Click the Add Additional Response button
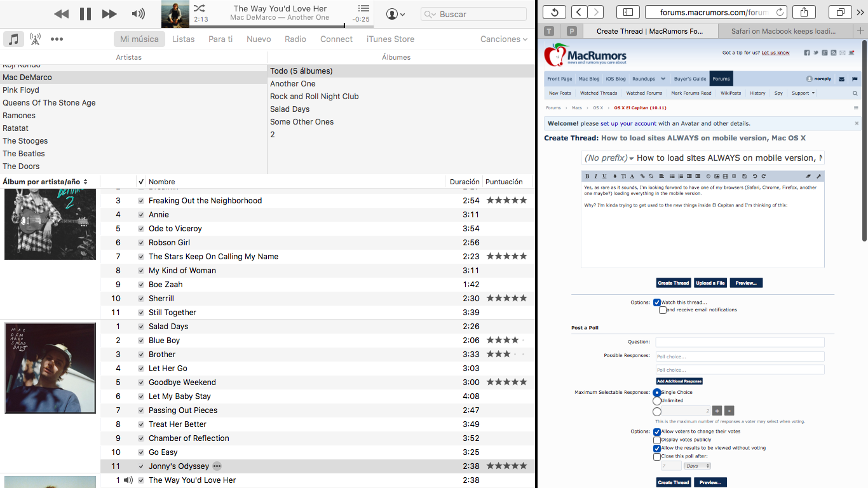This screenshot has width=868, height=488. pos(679,381)
